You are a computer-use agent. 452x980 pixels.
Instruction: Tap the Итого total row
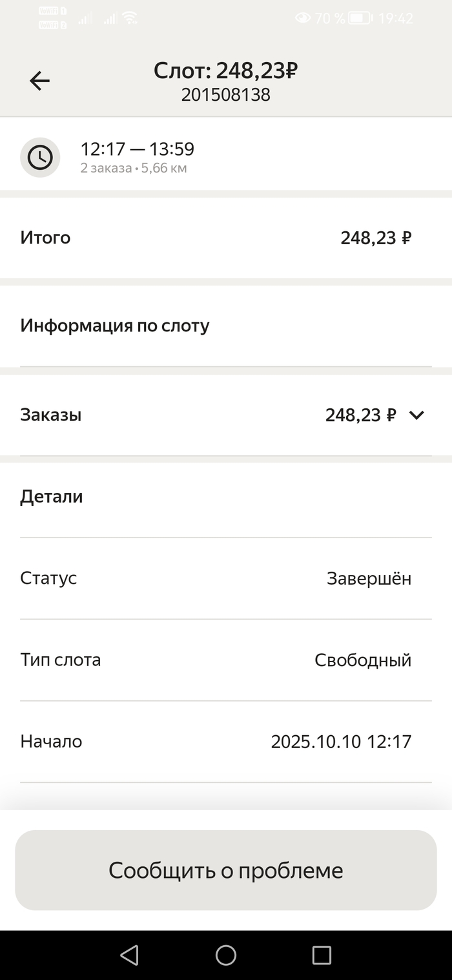226,238
